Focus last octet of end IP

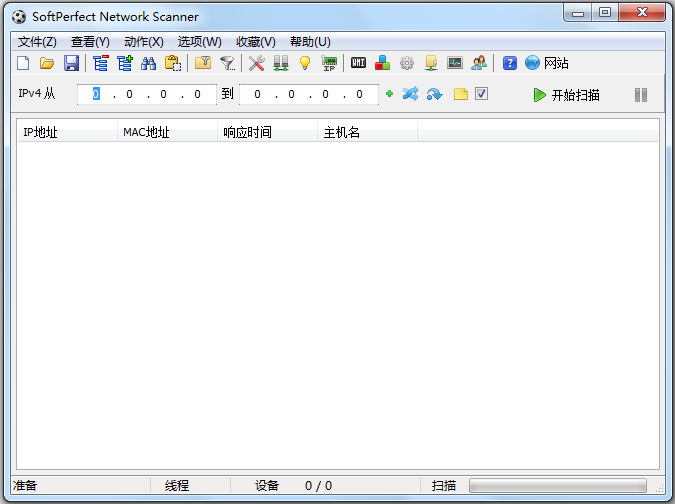coord(359,94)
